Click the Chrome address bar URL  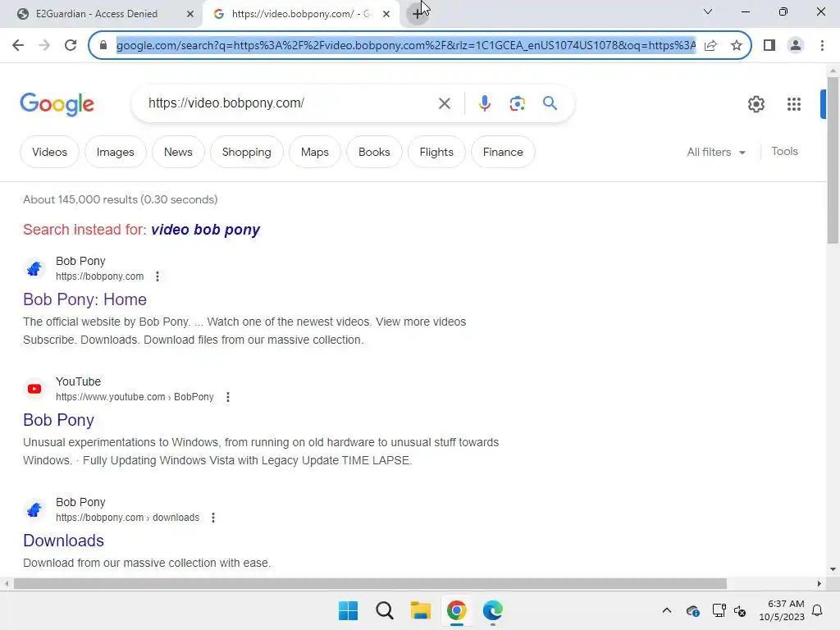click(x=405, y=46)
